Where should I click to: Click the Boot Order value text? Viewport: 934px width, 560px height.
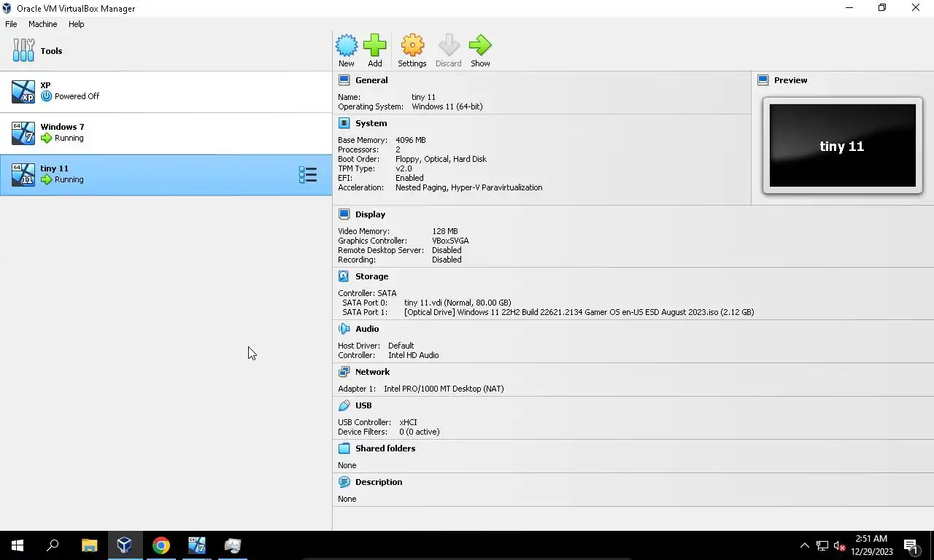(x=441, y=159)
